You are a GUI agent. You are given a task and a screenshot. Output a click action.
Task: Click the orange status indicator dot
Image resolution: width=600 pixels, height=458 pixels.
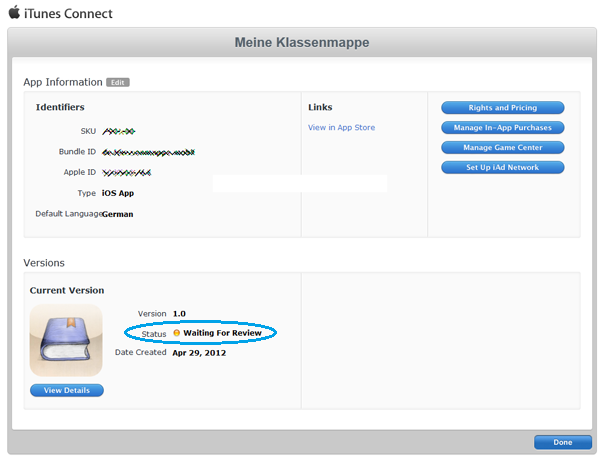[x=177, y=333]
